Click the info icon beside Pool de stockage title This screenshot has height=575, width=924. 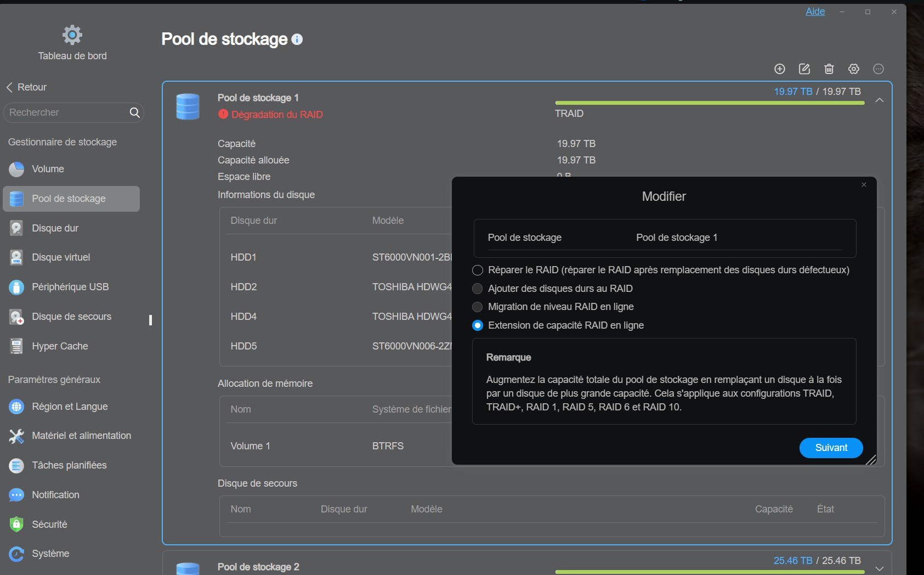(297, 40)
